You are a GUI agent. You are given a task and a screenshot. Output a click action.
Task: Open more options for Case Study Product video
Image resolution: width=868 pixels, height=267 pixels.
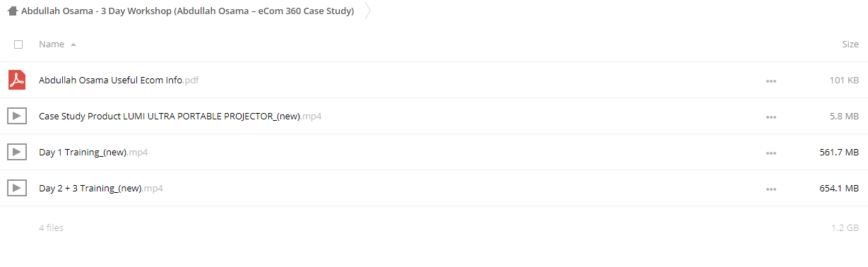coord(771,117)
